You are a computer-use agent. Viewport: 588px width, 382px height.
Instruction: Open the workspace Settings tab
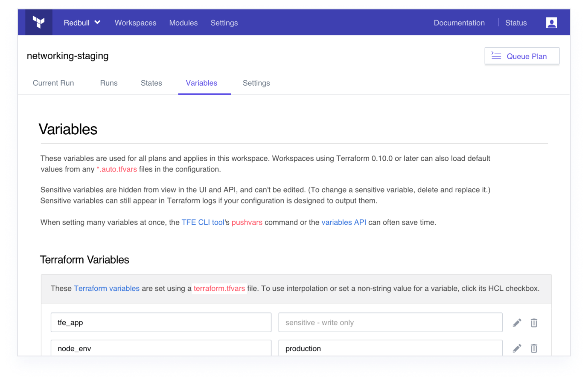(x=256, y=83)
